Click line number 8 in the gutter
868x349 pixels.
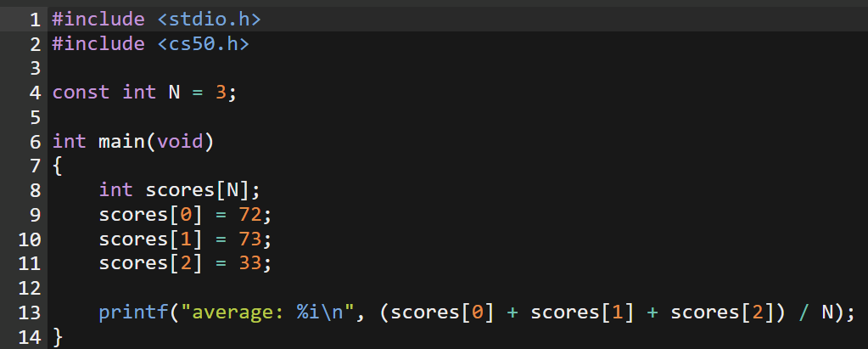(x=35, y=190)
